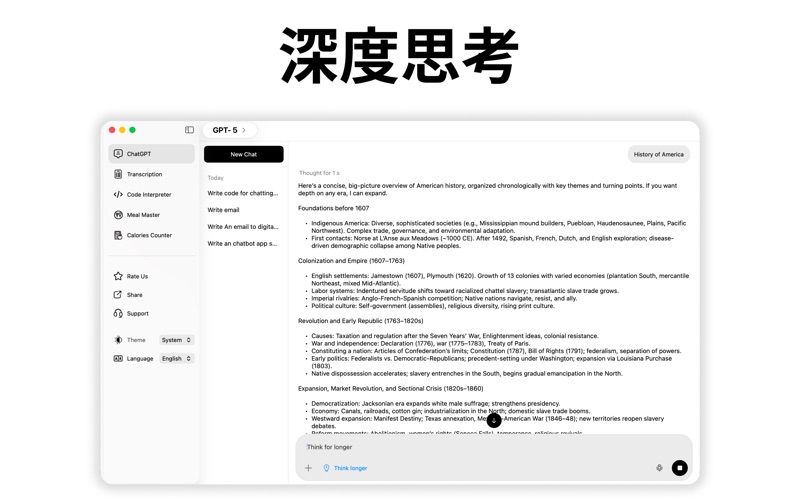Click 'Expansion, Market Revolution' heading

tap(390, 388)
